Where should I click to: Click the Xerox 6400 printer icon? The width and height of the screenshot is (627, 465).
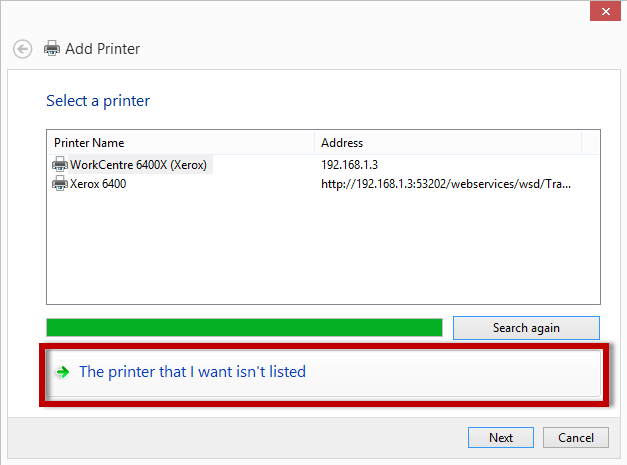coord(60,184)
